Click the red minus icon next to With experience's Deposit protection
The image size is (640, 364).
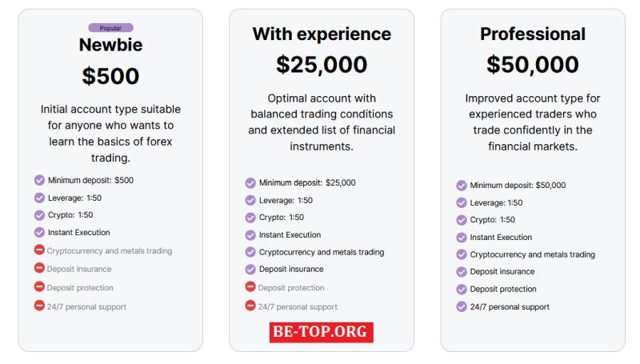pyautogui.click(x=250, y=287)
